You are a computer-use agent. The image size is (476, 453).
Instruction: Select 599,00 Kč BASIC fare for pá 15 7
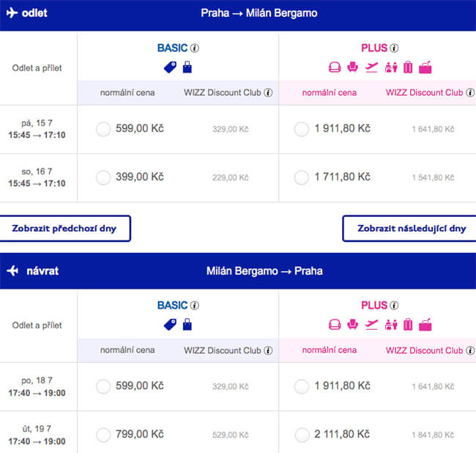(103, 129)
